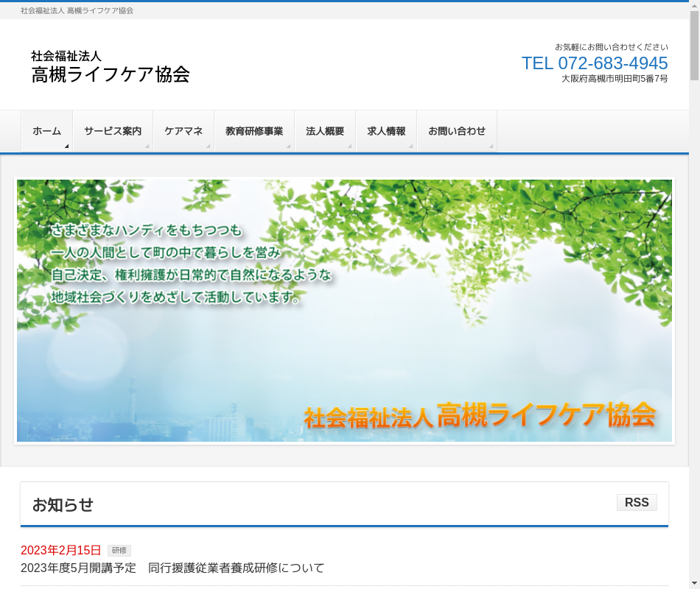This screenshot has width=700, height=589.
Task: Click the 2023年2月15日 news date
Action: tap(60, 551)
